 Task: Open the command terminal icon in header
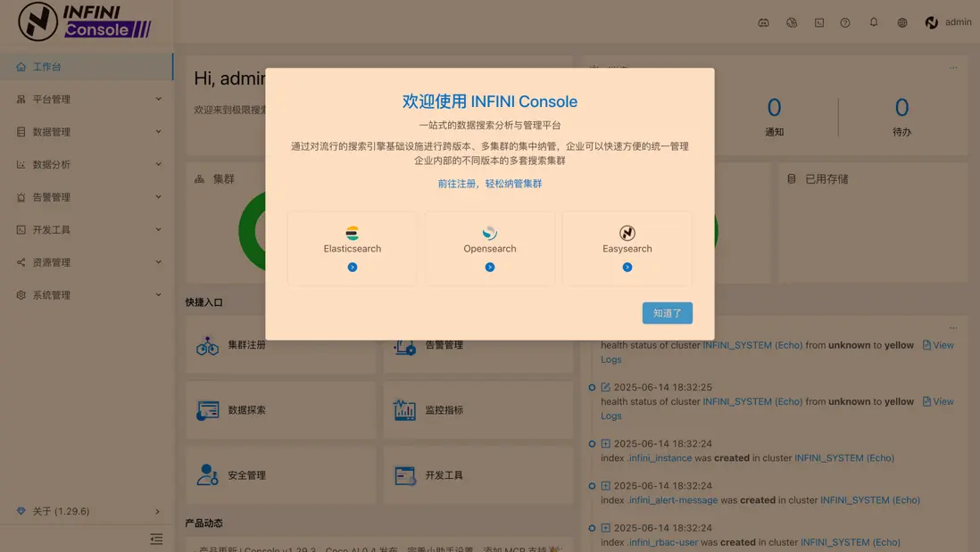point(818,22)
